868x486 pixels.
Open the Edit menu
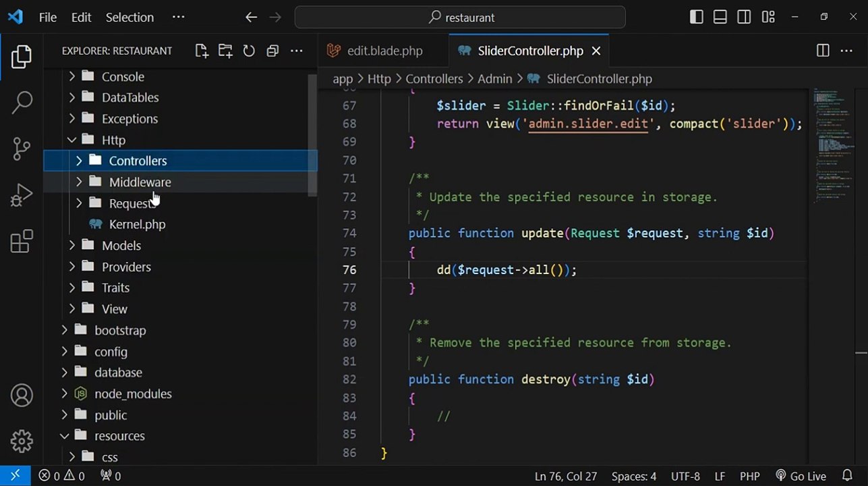tap(81, 18)
